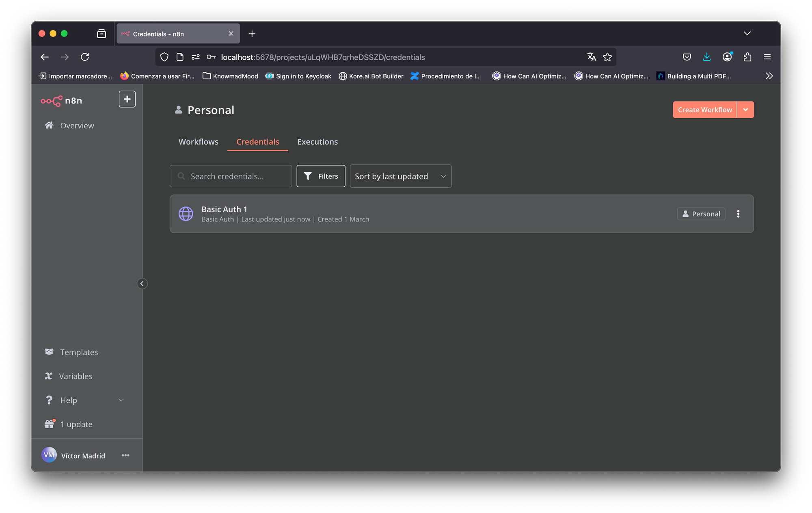
Task: Open three-dot menu for Basic Auth 1
Action: point(738,214)
